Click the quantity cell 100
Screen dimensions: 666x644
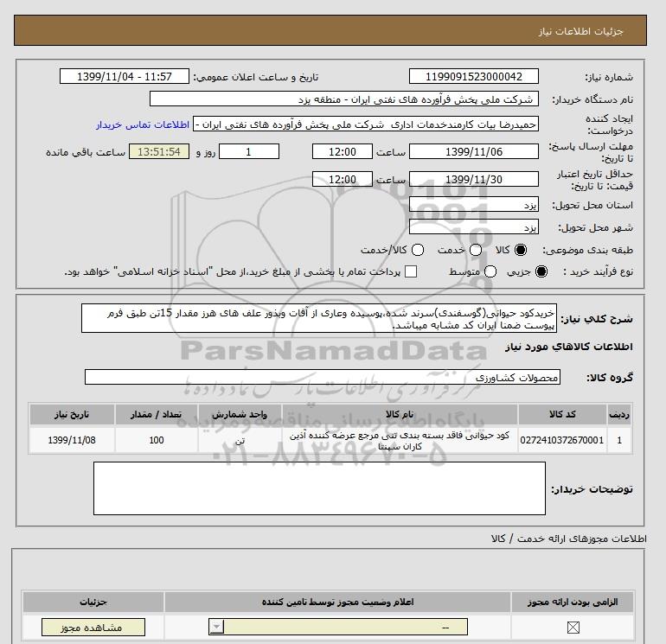pos(157,440)
